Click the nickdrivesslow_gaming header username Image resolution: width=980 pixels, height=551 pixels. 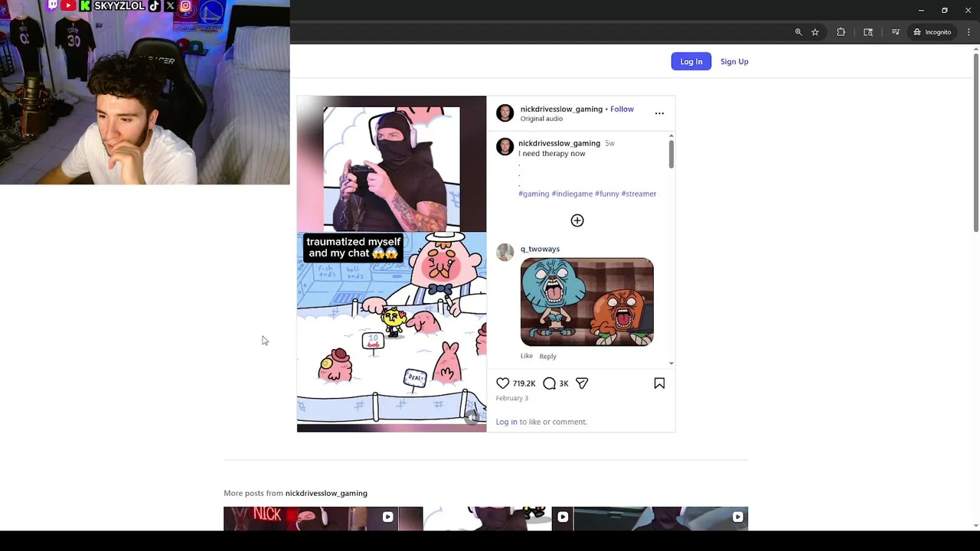click(561, 109)
